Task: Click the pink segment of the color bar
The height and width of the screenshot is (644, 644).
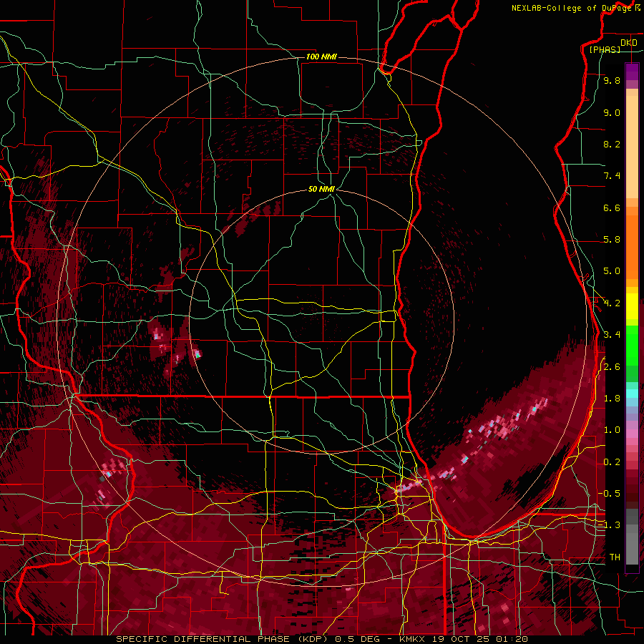Action: click(632, 434)
